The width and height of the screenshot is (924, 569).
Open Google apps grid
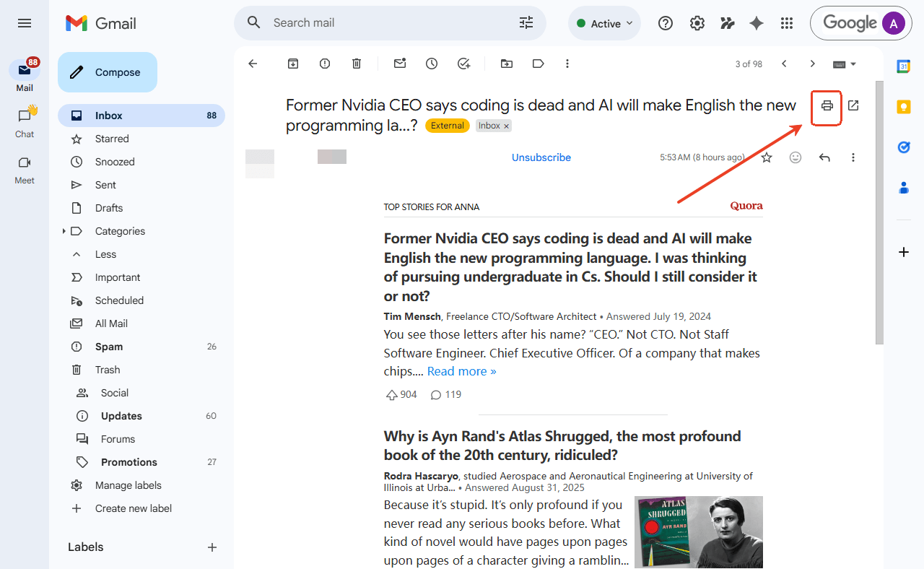[787, 23]
